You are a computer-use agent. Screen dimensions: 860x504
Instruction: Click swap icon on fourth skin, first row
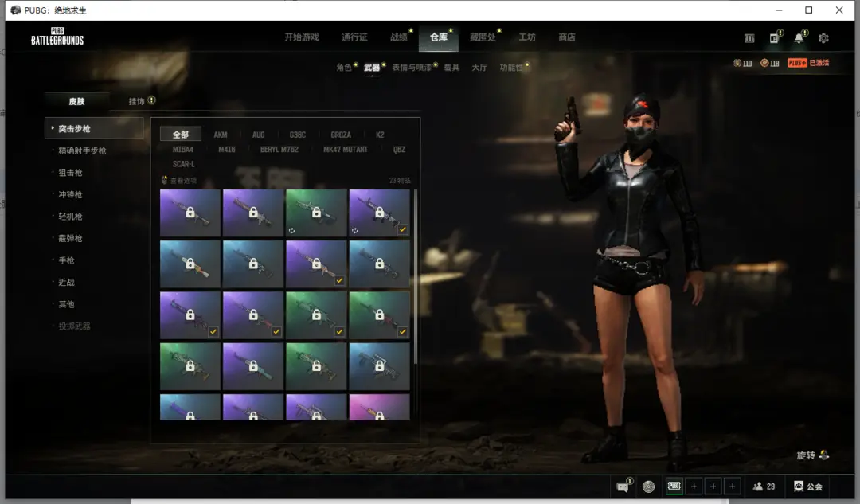(355, 231)
